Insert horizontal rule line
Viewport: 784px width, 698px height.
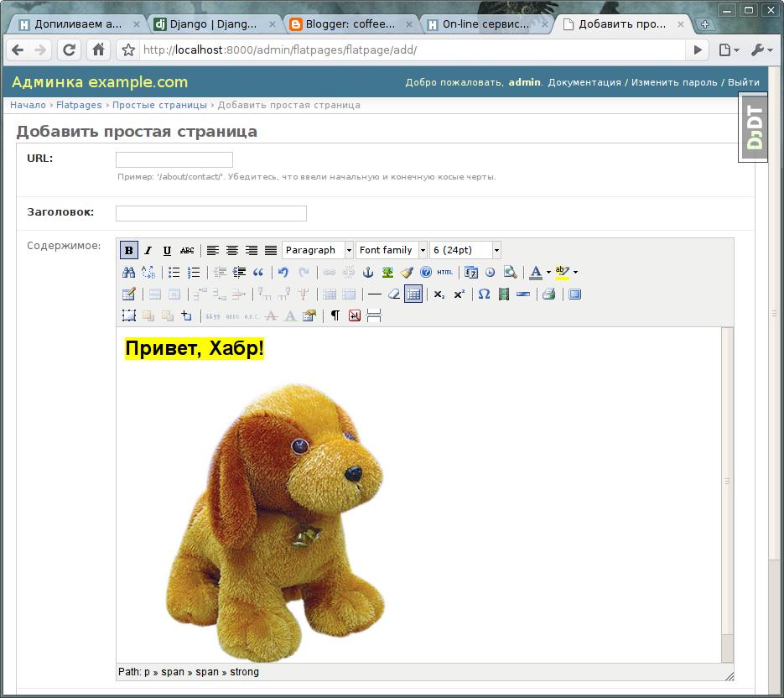click(375, 294)
